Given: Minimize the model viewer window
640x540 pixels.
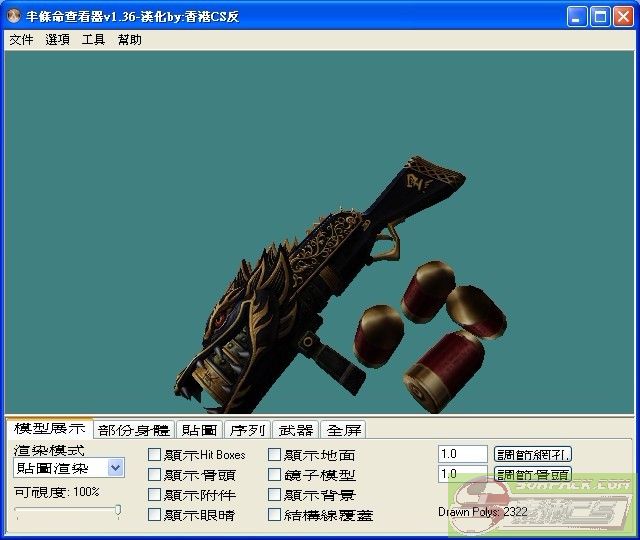Looking at the screenshot, I should tap(577, 16).
